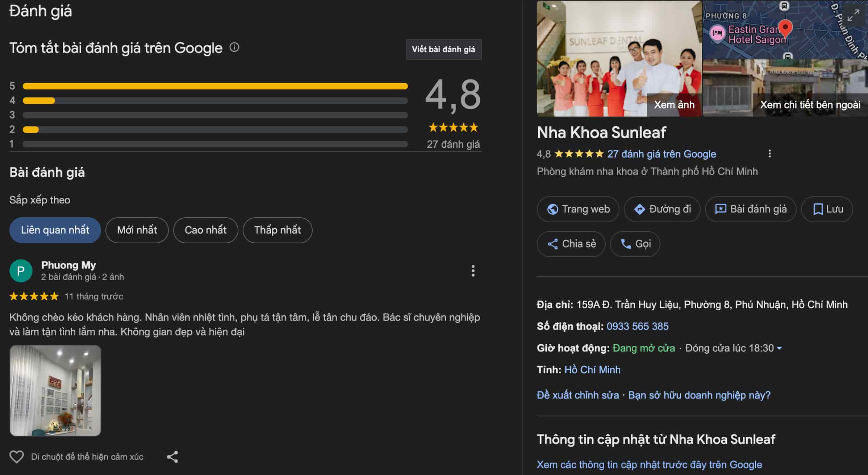
Task: Open Phuong My review options menu
Action: 473,271
